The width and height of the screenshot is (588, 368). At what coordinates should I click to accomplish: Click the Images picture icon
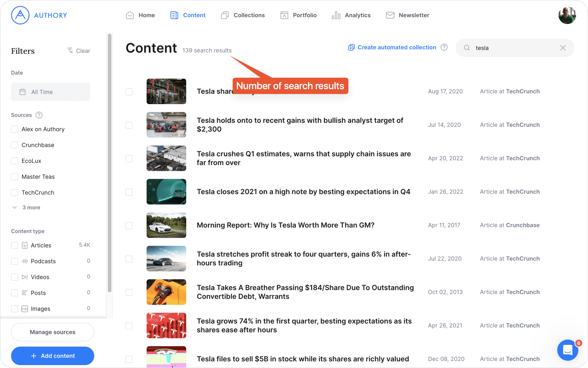[x=25, y=309]
